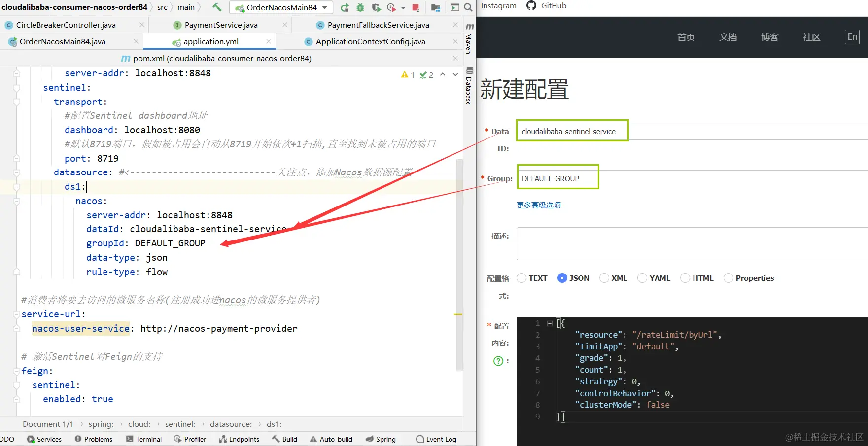Select the JSON format radio button
868x446 pixels.
562,278
